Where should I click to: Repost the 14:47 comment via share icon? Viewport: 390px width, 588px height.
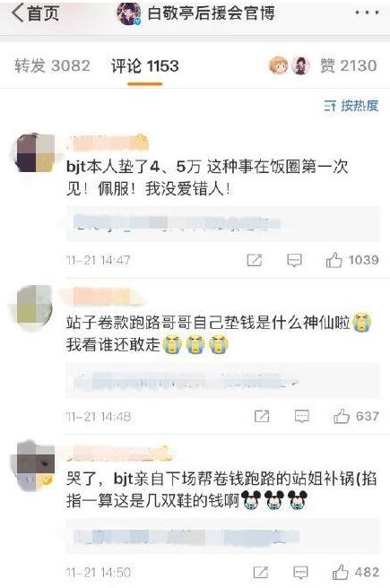point(255,260)
